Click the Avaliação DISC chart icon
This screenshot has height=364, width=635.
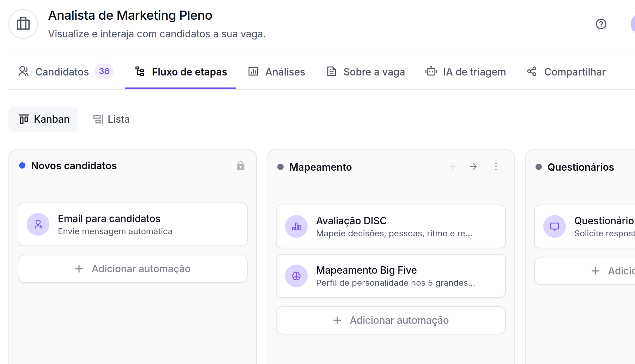(296, 226)
